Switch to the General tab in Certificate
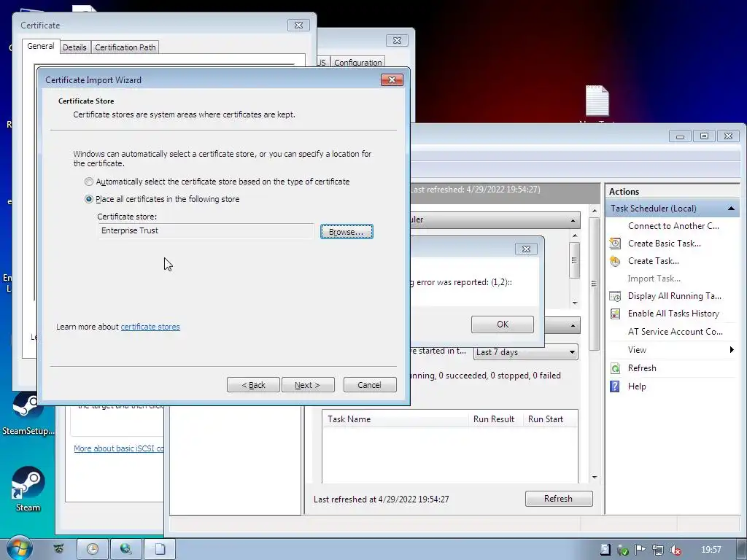747x560 pixels. (41, 46)
